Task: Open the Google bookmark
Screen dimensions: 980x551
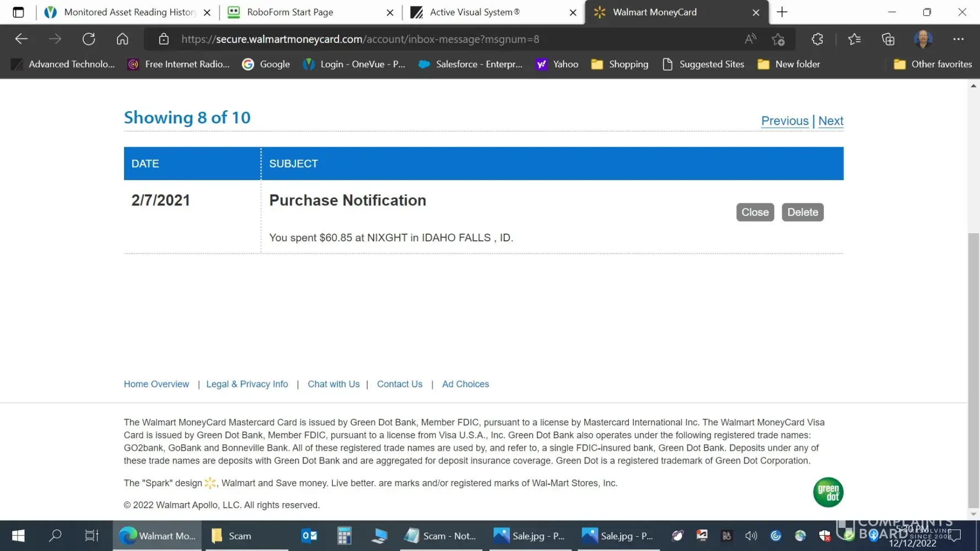Action: 266,64
